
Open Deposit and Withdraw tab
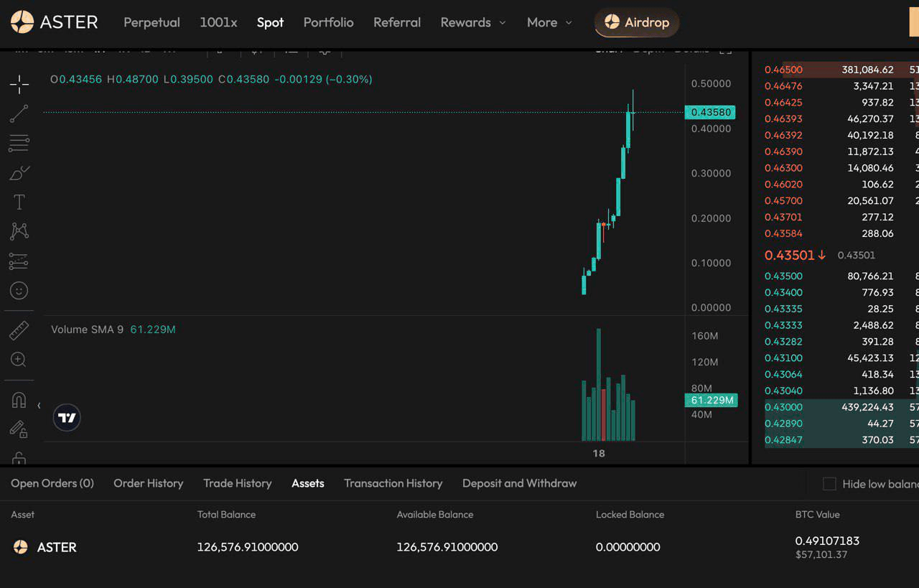[x=520, y=483]
